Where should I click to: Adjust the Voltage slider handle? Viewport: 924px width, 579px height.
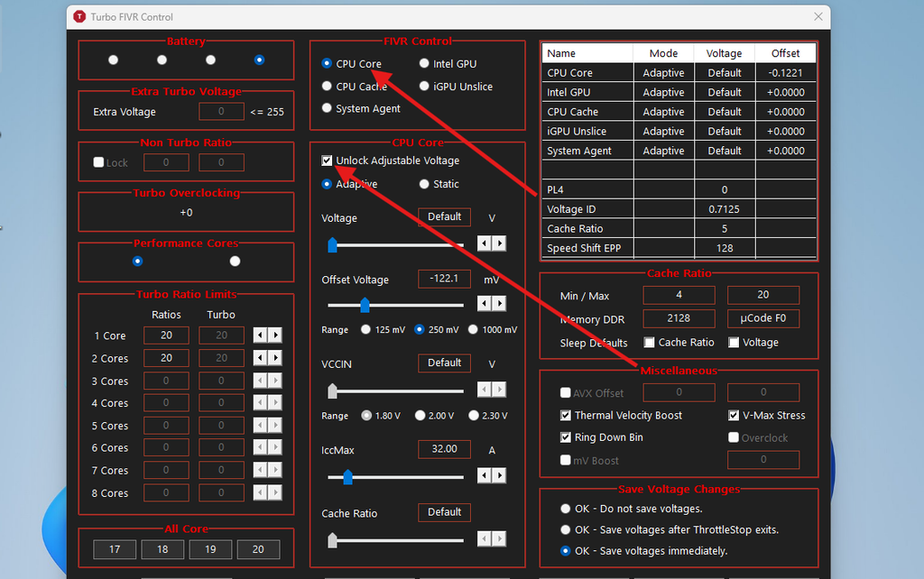332,244
